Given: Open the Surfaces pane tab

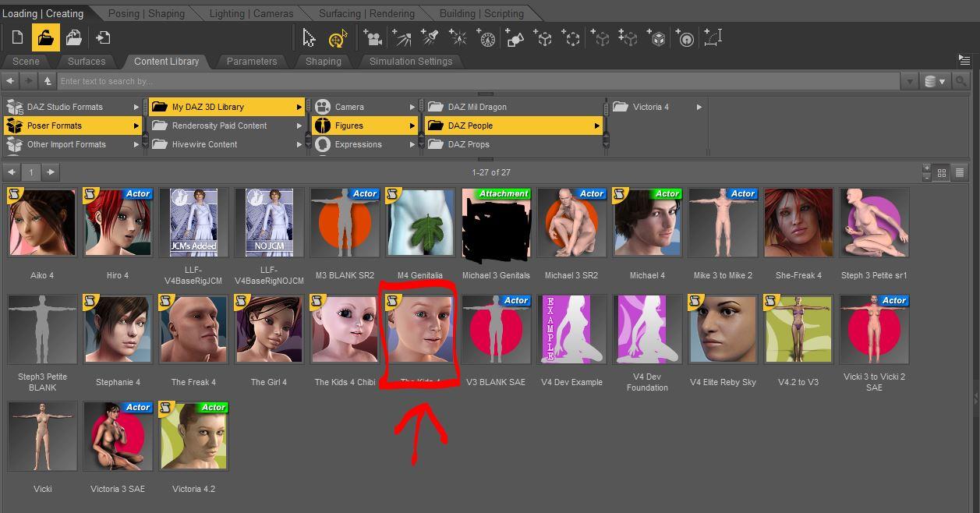Looking at the screenshot, I should coord(87,61).
